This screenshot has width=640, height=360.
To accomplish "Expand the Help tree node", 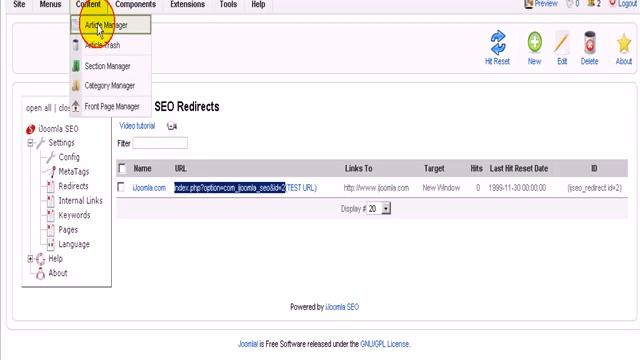I will tap(30, 259).
